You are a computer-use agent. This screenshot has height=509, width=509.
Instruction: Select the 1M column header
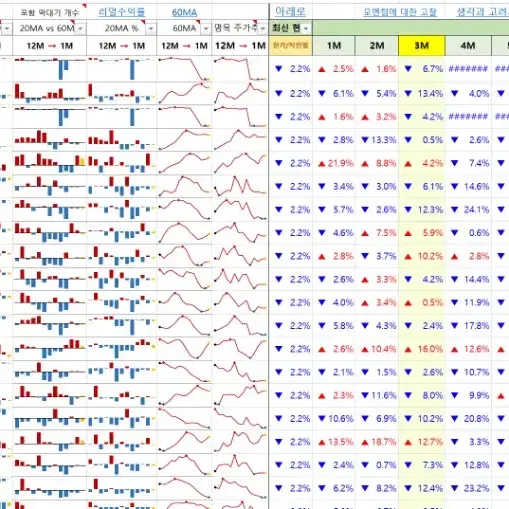[x=334, y=46]
